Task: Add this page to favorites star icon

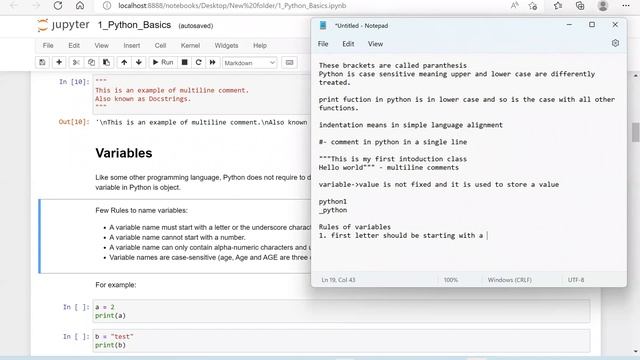Action: click(x=533, y=6)
